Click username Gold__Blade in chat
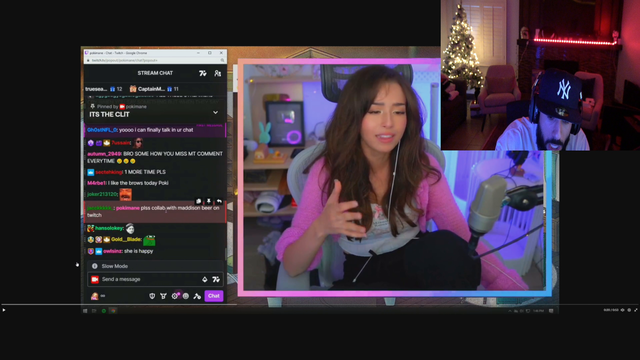640x360 pixels. coord(126,239)
